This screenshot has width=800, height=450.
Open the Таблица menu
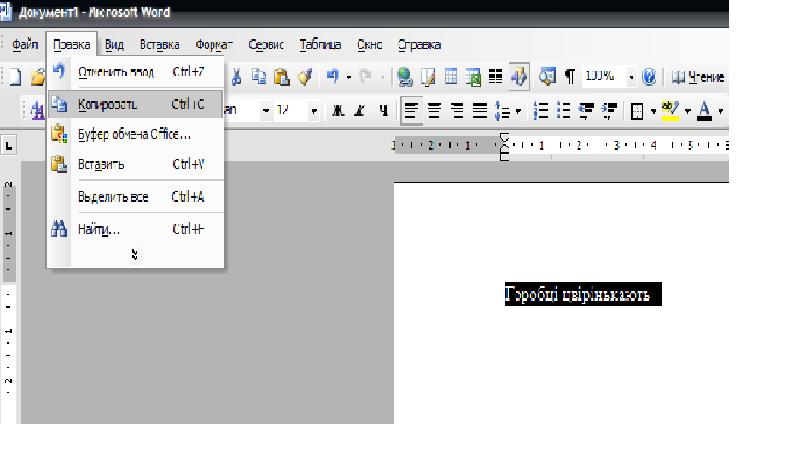pos(320,44)
